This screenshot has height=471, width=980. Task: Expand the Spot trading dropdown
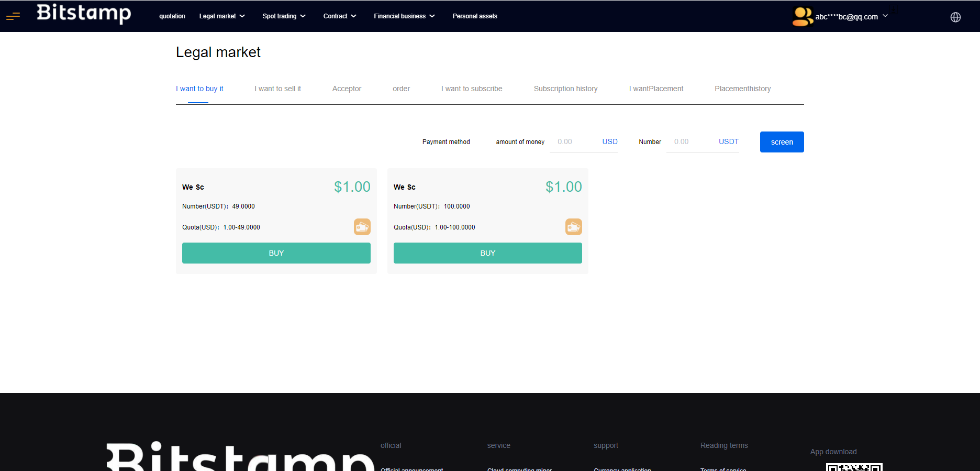[284, 16]
